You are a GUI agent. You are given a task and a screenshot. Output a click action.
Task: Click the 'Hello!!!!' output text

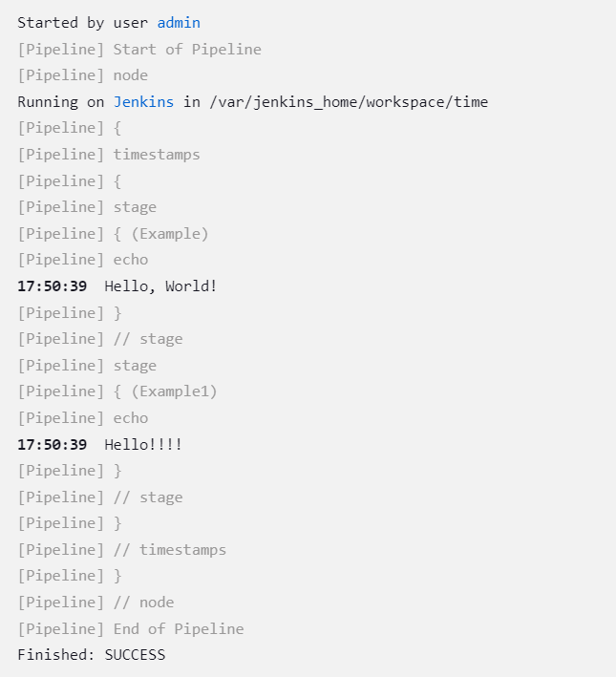pyautogui.click(x=143, y=445)
